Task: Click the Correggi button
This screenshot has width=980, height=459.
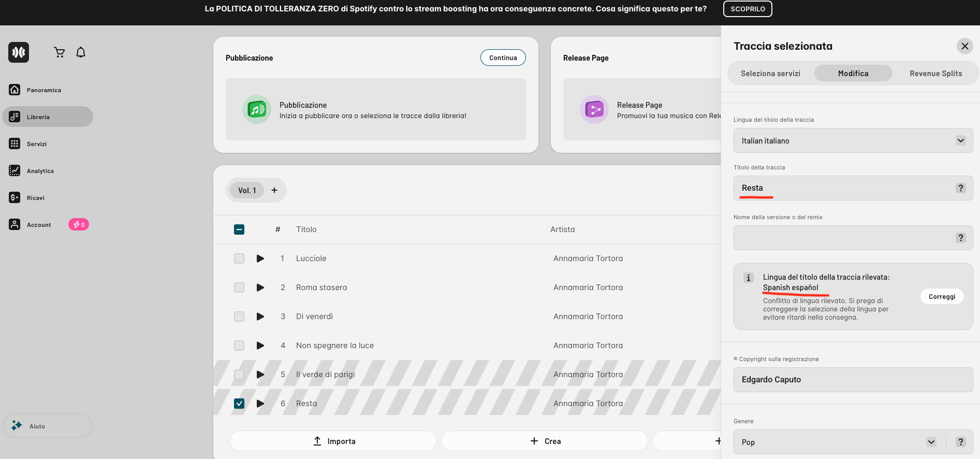Action: pyautogui.click(x=942, y=296)
